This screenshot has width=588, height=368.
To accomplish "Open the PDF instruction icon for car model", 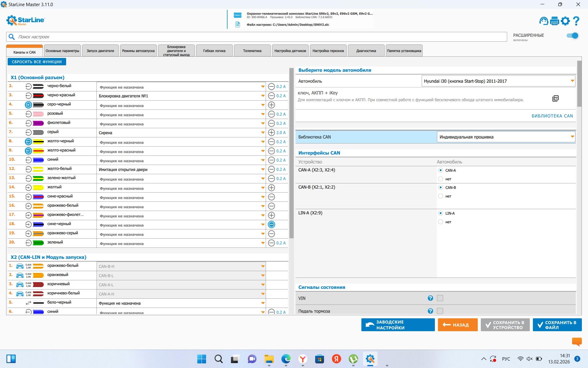I will (x=555, y=98).
